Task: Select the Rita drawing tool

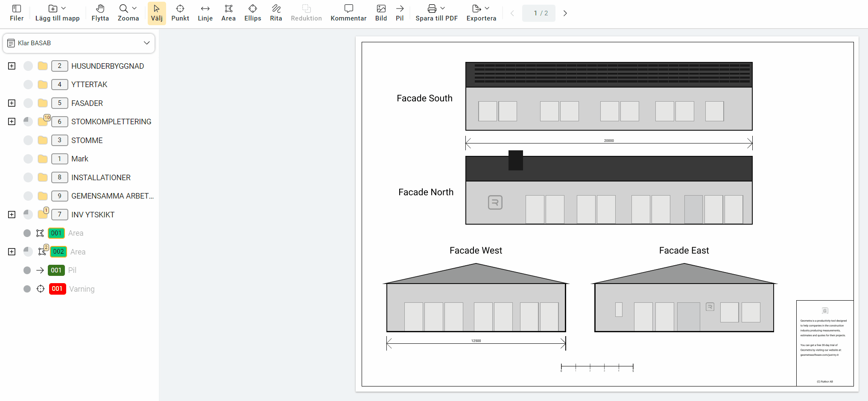Action: 276,13
